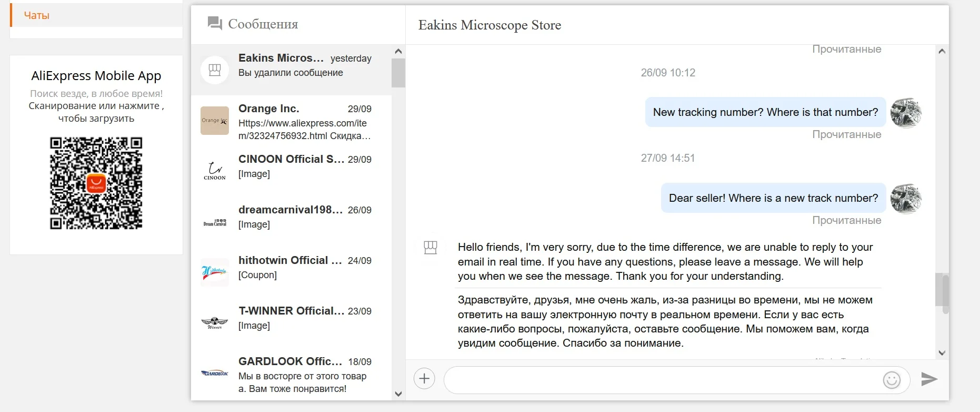980x412 pixels.
Task: Click the GARDLOOK store logo
Action: (215, 373)
